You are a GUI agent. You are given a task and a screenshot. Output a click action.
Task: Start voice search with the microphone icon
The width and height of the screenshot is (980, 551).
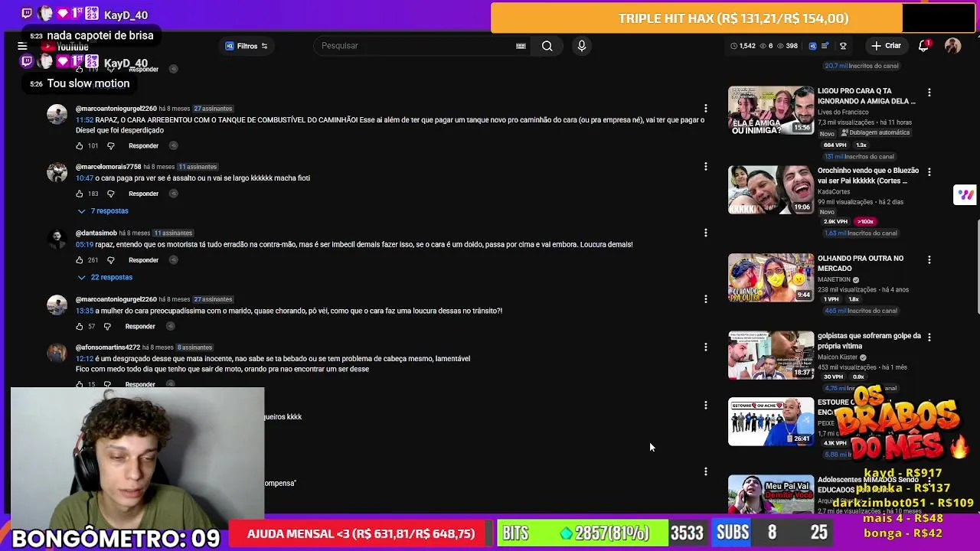(x=582, y=46)
